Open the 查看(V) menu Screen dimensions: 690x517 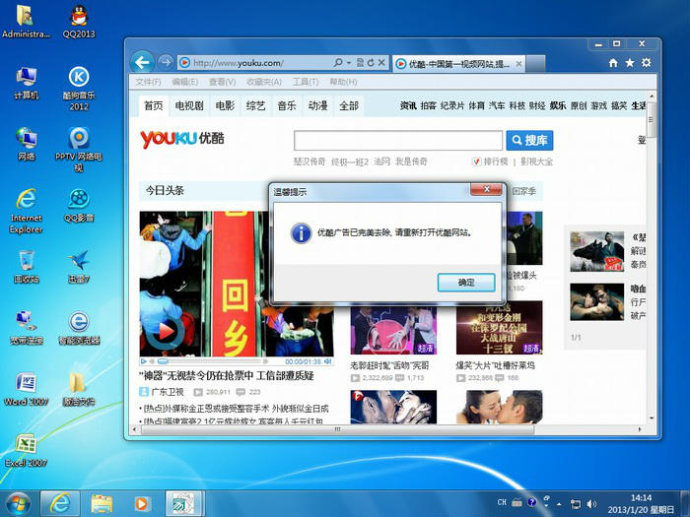222,82
